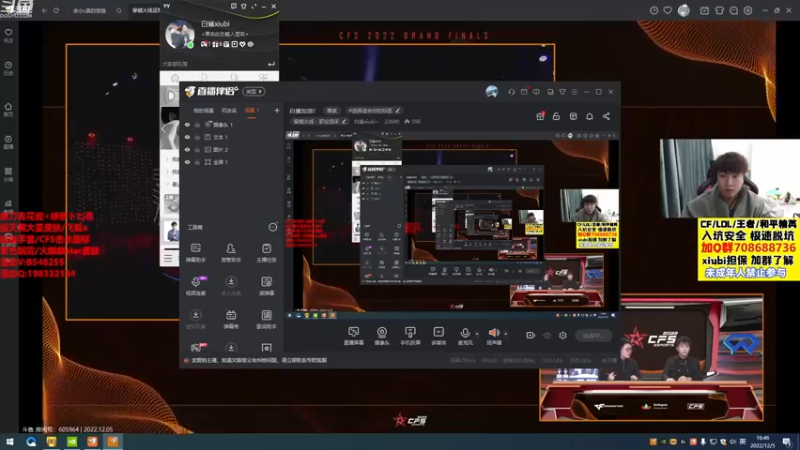Screen dimensions: 800x450
Task: Open the 读弹幕 tool in toolbox
Action: click(266, 286)
